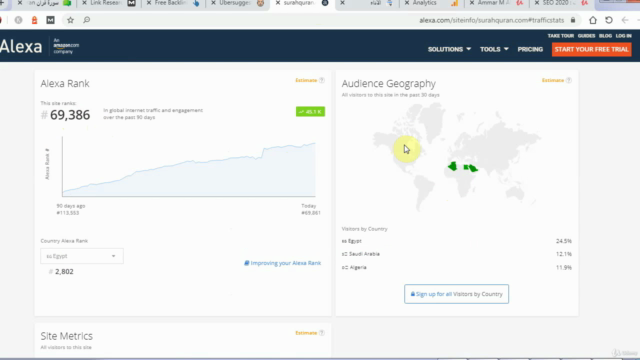
Task: Click the Alexa Rank heading
Action: coord(65,84)
